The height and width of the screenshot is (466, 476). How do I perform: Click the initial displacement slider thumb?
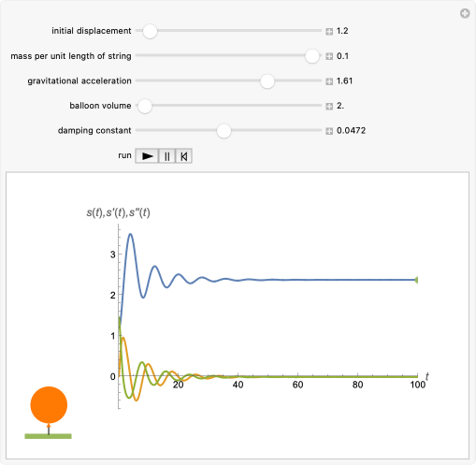pos(150,31)
